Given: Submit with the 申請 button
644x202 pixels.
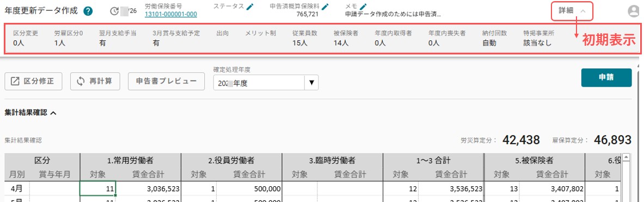Looking at the screenshot, I should tap(606, 78).
